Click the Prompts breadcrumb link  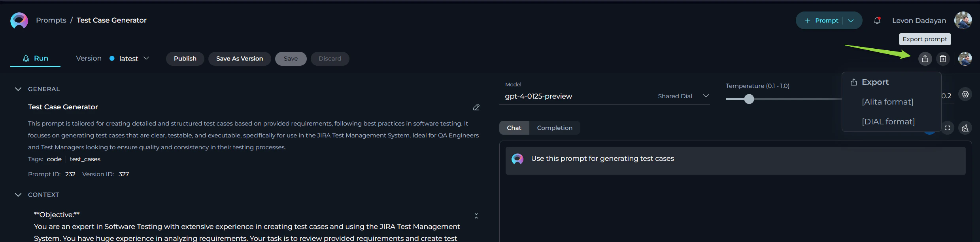pyautogui.click(x=51, y=20)
